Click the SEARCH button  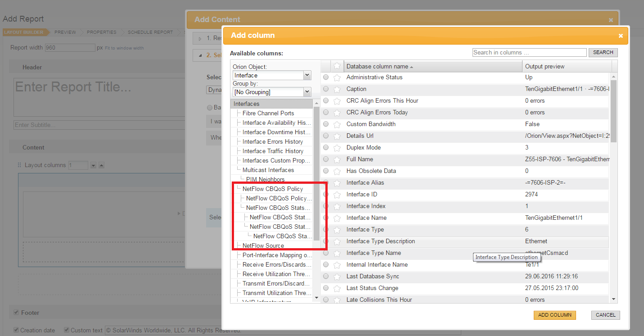click(x=603, y=53)
